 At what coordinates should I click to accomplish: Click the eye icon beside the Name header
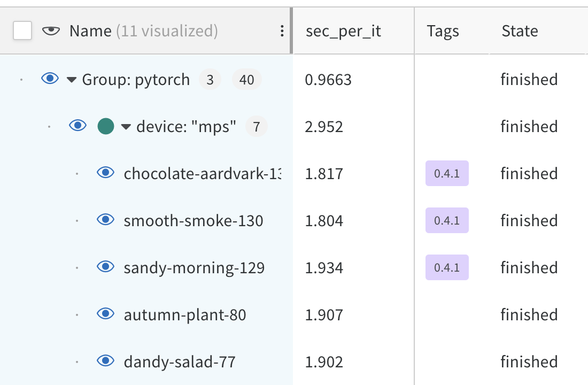point(51,31)
